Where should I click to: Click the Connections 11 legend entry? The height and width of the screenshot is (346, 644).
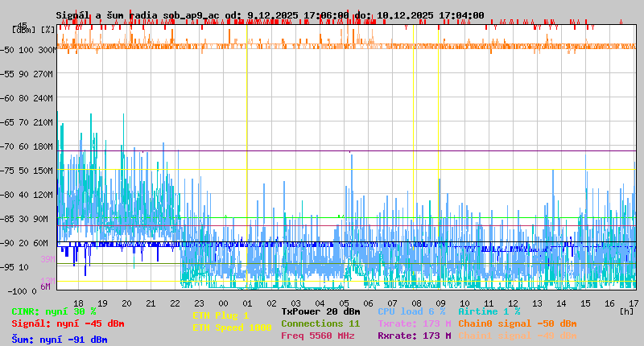coord(320,323)
